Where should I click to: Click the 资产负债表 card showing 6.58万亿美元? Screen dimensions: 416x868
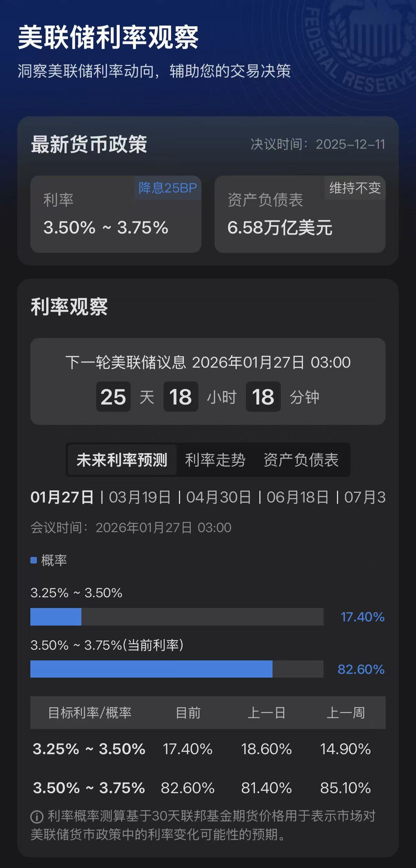pyautogui.click(x=299, y=214)
